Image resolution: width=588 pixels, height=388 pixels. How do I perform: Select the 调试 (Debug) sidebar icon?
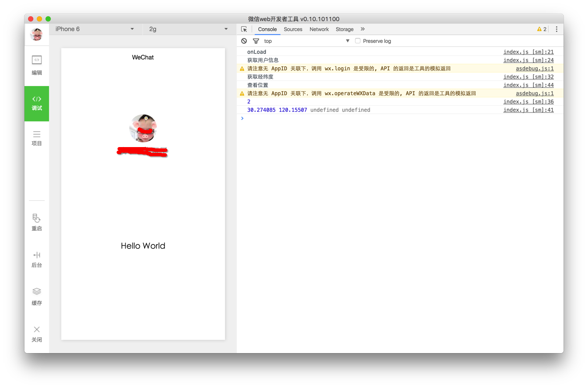(x=37, y=103)
